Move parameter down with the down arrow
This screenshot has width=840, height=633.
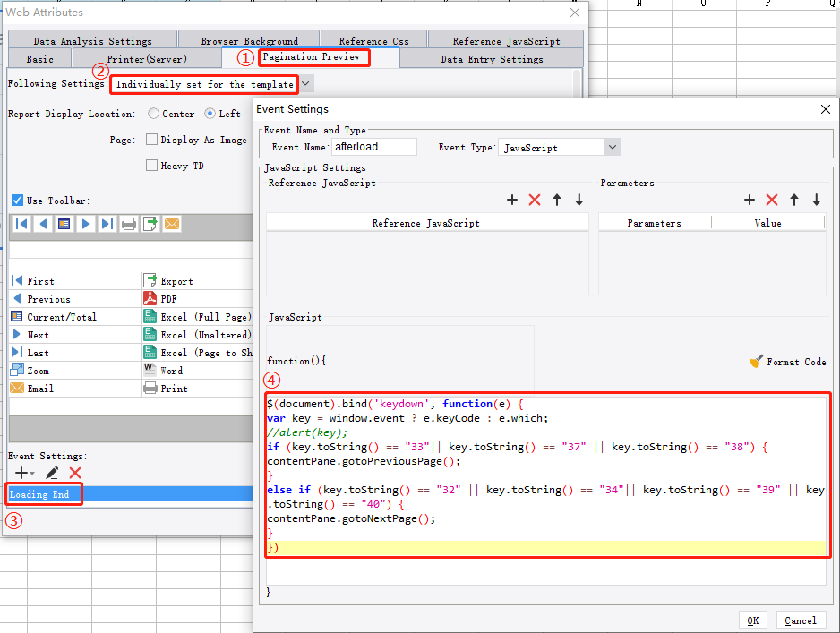816,200
